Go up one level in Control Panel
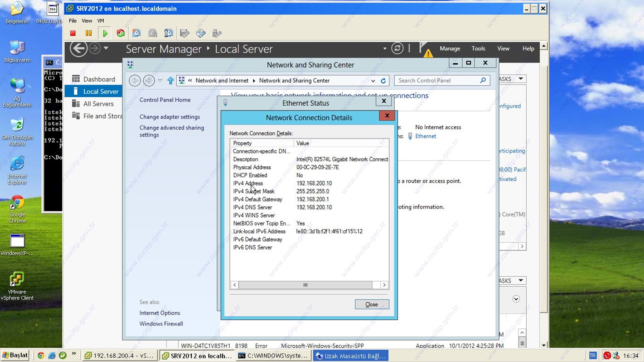Screen dimensions: 644x362 click(x=170, y=80)
